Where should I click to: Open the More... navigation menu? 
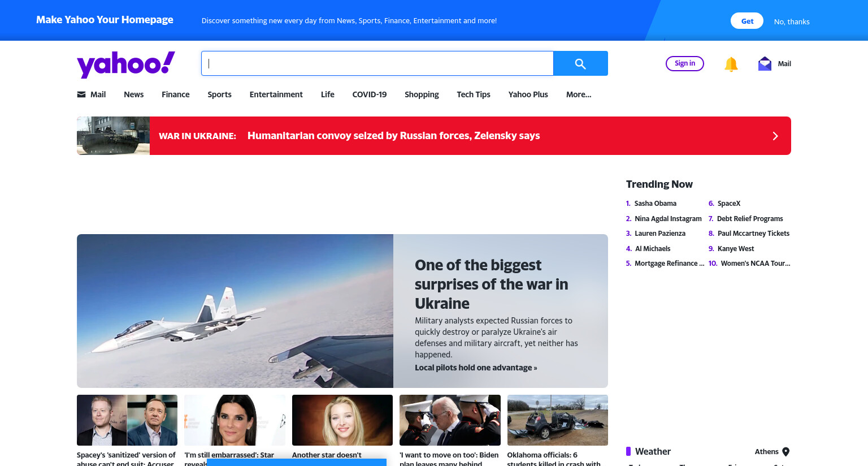(x=579, y=94)
